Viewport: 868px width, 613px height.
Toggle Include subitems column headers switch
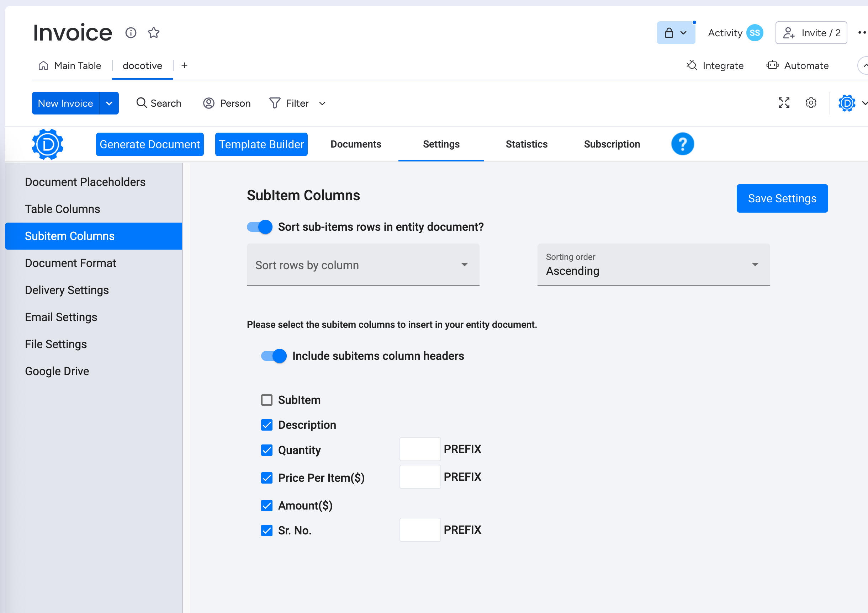tap(274, 356)
